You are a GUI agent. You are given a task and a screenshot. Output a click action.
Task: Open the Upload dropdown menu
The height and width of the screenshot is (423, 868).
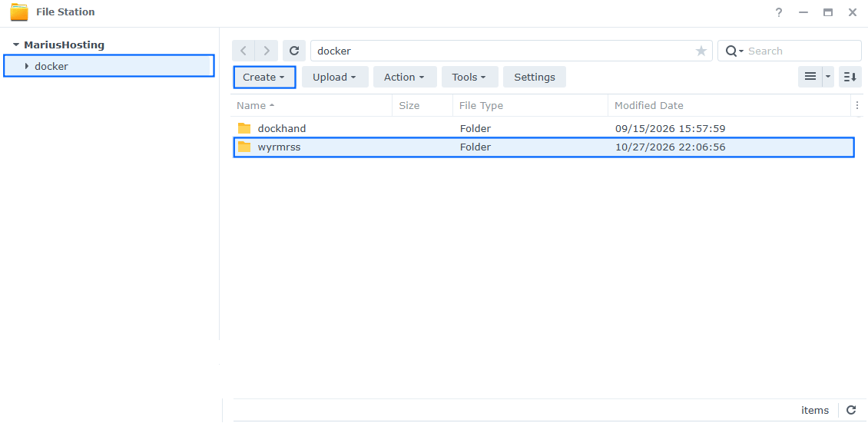(x=335, y=77)
